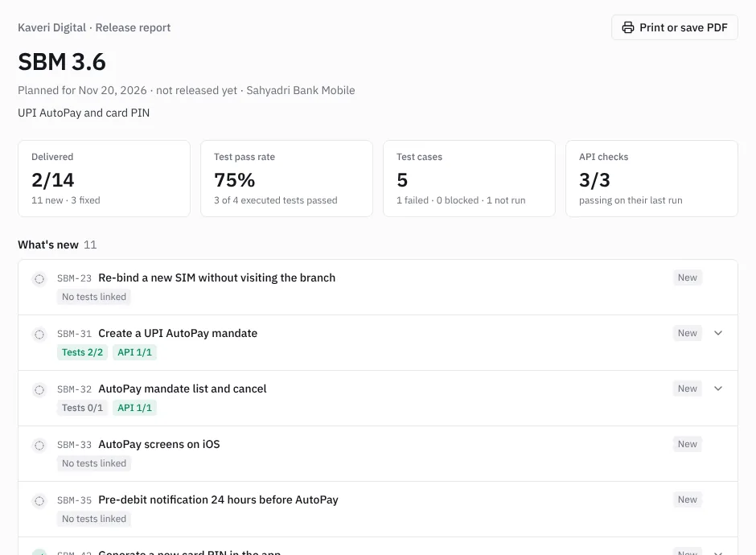Click the New status tag on SBM-33

[x=688, y=444]
